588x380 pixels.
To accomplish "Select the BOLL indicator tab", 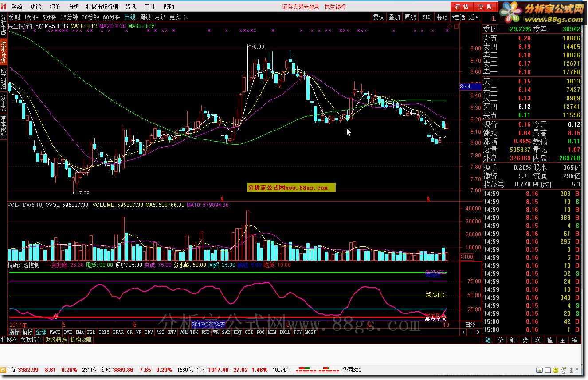I will click(285, 332).
